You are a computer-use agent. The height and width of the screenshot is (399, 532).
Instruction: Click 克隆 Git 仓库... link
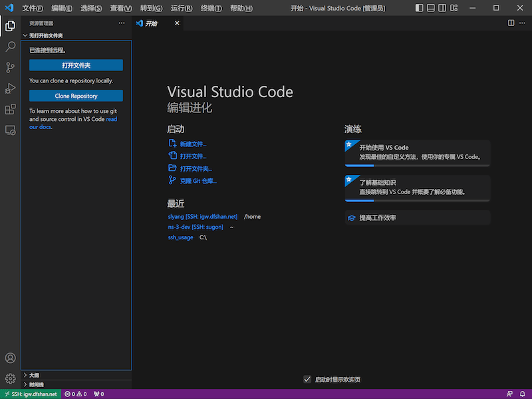[x=198, y=181]
